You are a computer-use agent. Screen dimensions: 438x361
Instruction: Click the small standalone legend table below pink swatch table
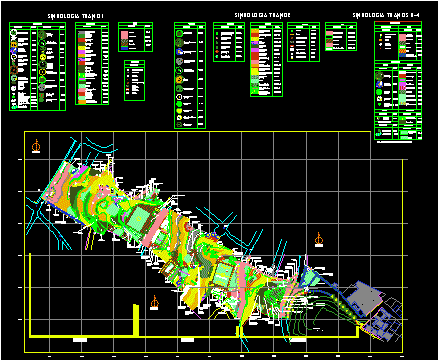[x=134, y=80]
